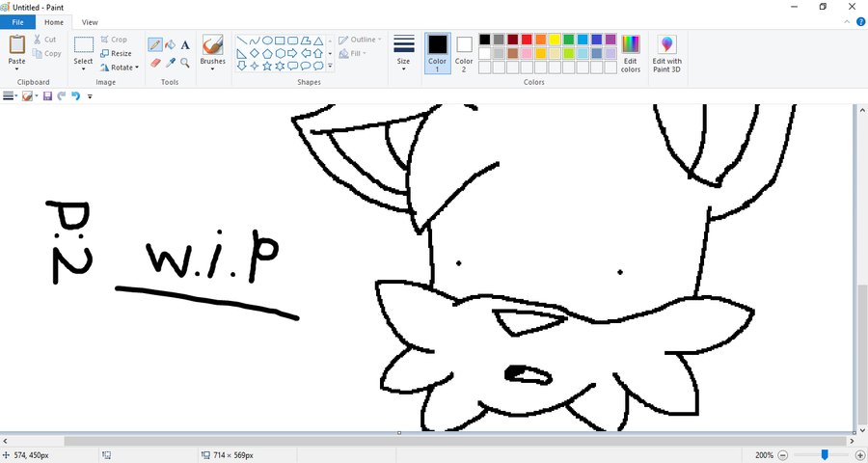This screenshot has height=463, width=868.
Task: Choose the Rectangle shape
Action: pos(280,41)
